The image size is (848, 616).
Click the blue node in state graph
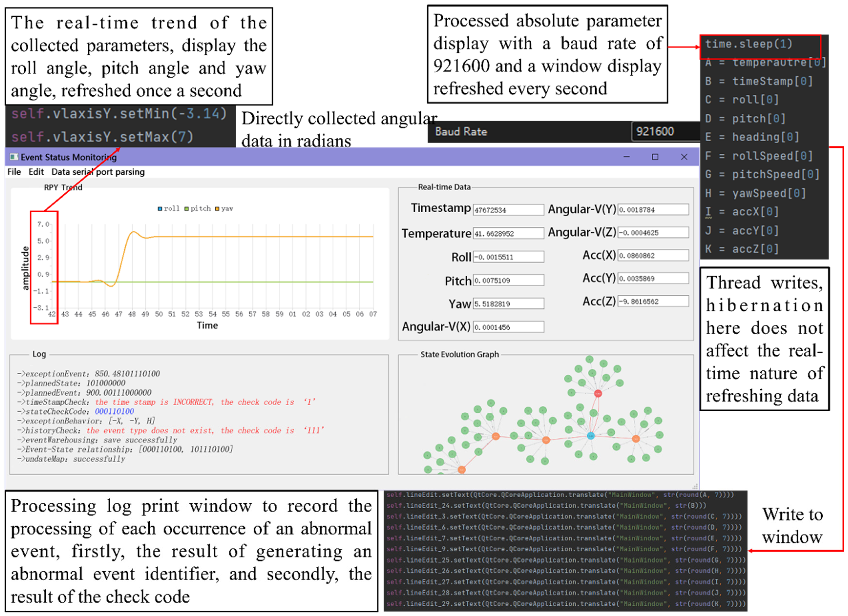click(x=590, y=436)
